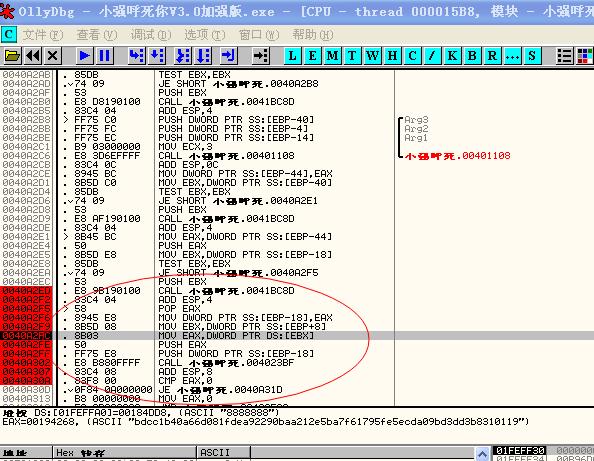Open appearance via colored grid icon

tap(585, 56)
